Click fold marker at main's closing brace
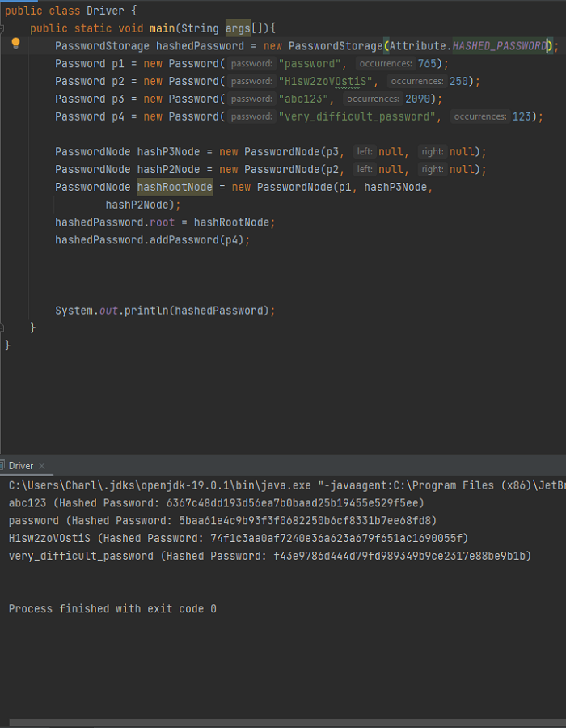 pos(2,328)
